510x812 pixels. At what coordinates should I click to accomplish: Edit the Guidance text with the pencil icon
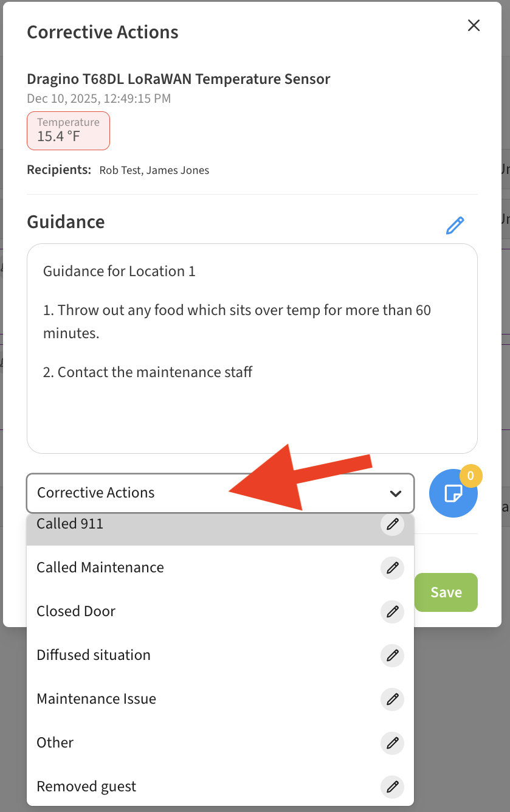pos(455,225)
